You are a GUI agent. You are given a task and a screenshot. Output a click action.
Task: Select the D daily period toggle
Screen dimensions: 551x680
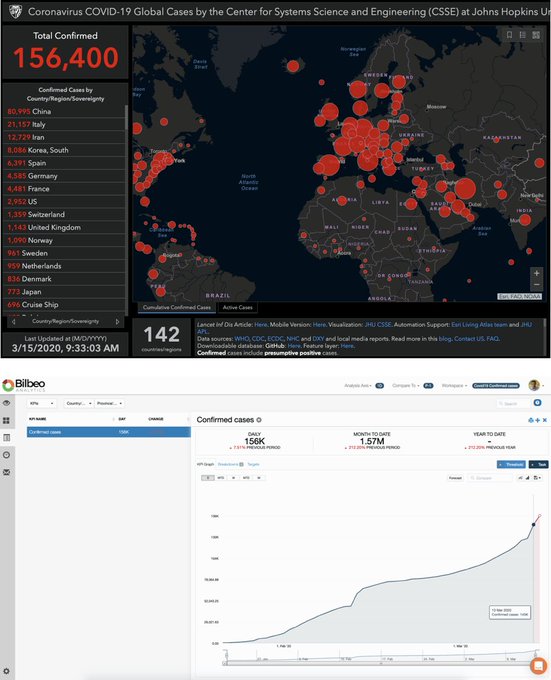(x=208, y=478)
